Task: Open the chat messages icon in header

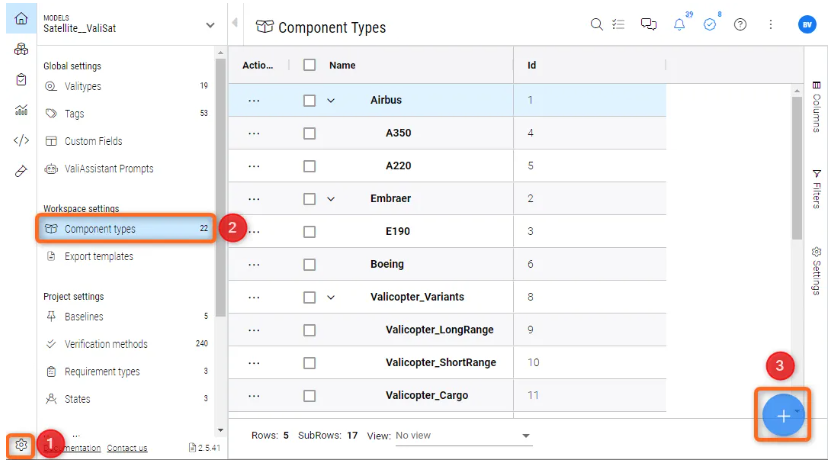Action: click(x=649, y=25)
